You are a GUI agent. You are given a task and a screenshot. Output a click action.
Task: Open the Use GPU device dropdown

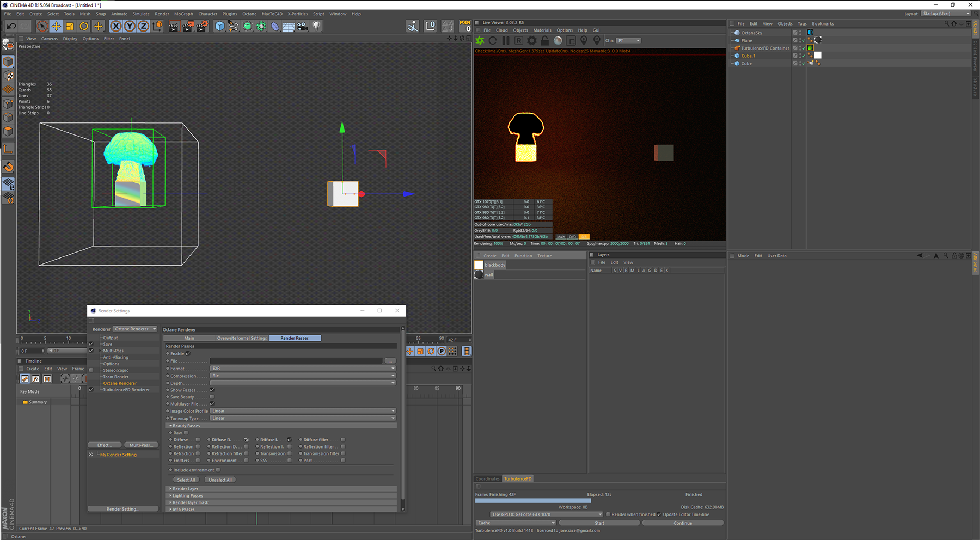(x=546, y=514)
